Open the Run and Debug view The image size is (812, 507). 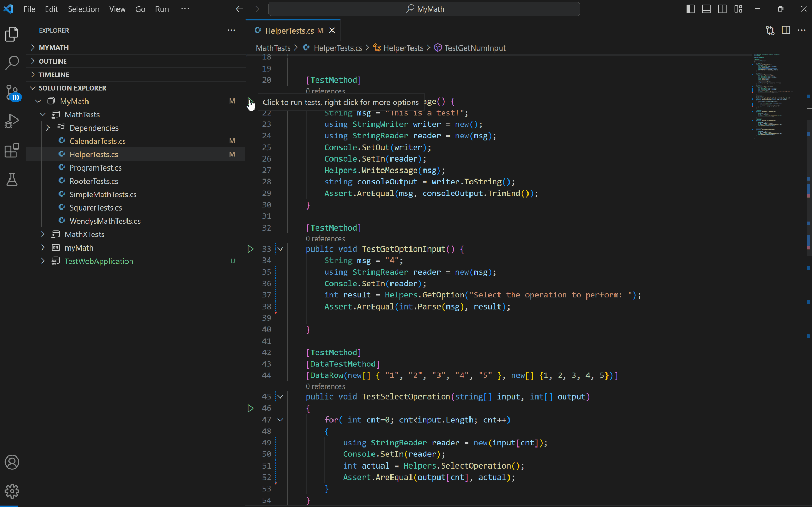click(x=12, y=122)
